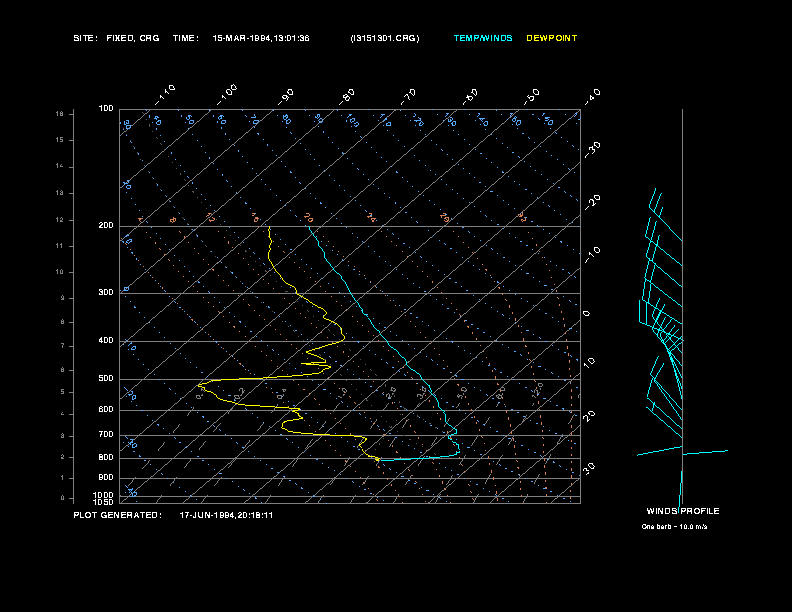
Task: Click the 'TIME:' label in header
Action: [x=185, y=38]
